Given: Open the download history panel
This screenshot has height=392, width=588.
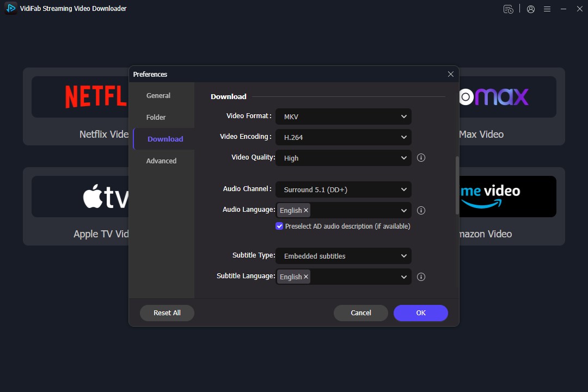Looking at the screenshot, I should (x=508, y=9).
